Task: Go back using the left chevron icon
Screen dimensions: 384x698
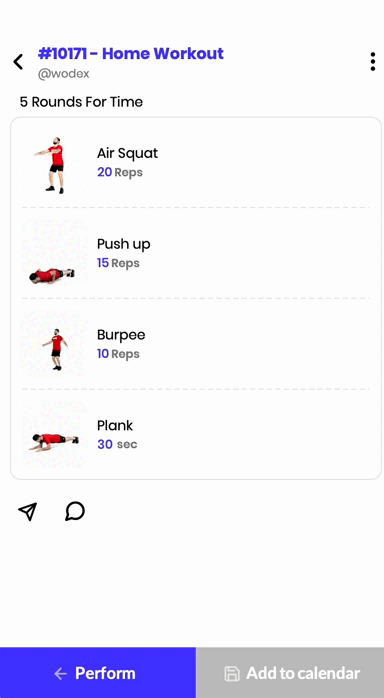Action: [x=18, y=62]
